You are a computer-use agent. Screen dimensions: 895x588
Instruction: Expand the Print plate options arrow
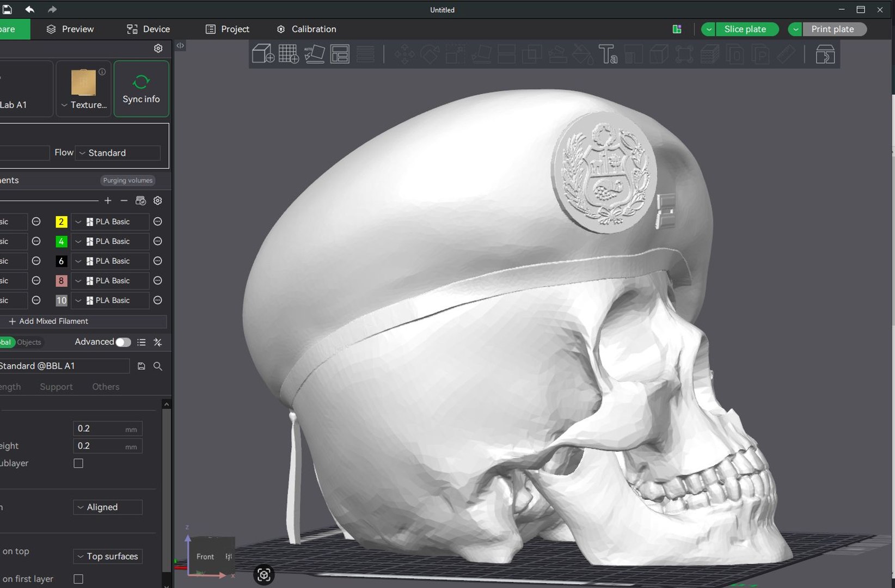[795, 29]
